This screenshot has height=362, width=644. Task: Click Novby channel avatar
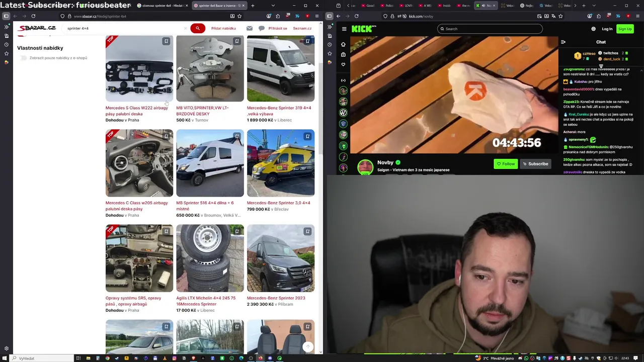pos(365,166)
